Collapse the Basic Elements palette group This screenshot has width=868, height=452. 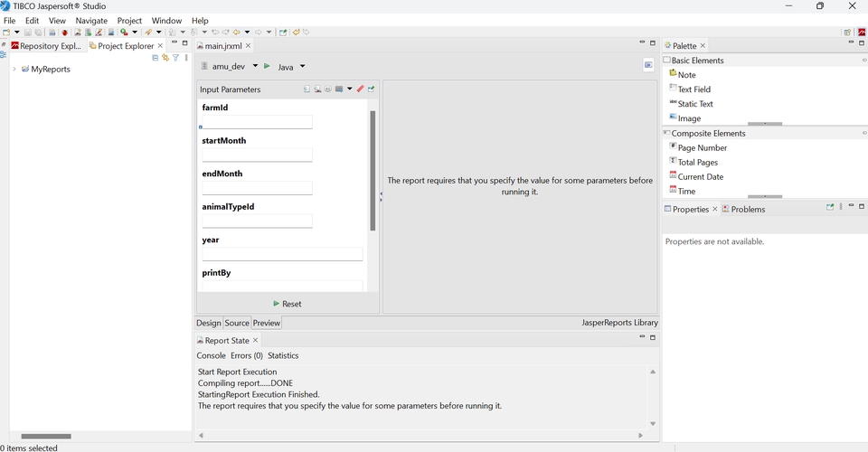pos(864,60)
